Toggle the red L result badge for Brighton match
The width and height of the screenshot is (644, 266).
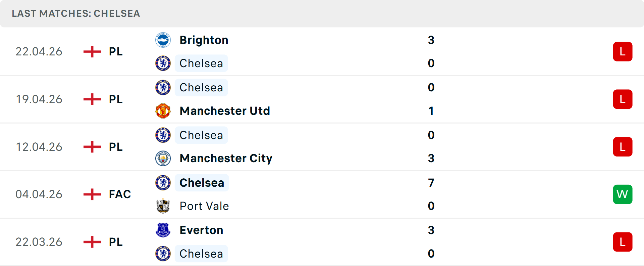pos(623,51)
